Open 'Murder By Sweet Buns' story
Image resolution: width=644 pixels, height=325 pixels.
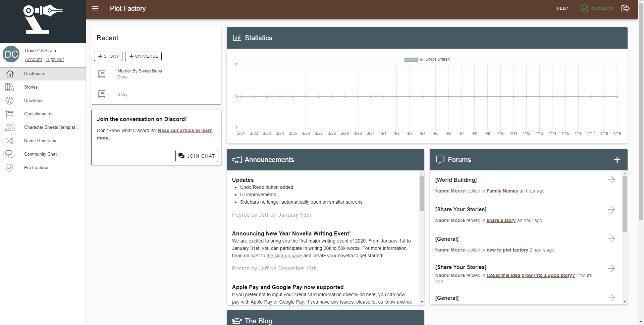[140, 71]
